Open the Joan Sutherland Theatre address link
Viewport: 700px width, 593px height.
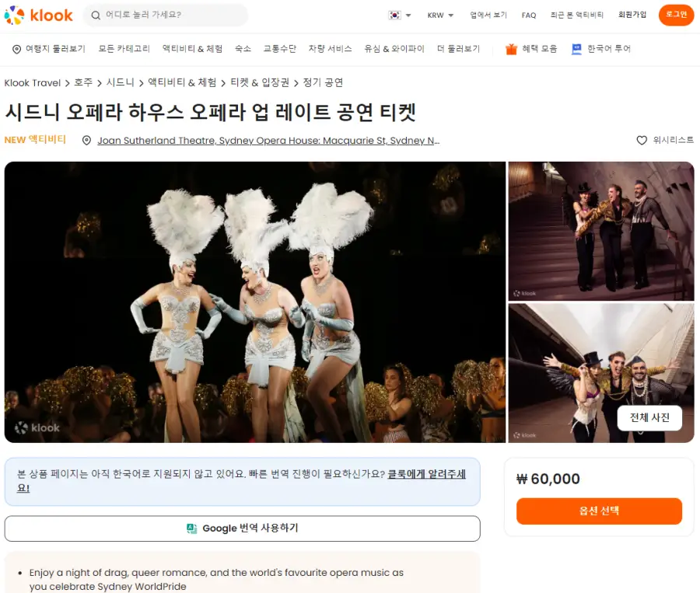point(268,141)
